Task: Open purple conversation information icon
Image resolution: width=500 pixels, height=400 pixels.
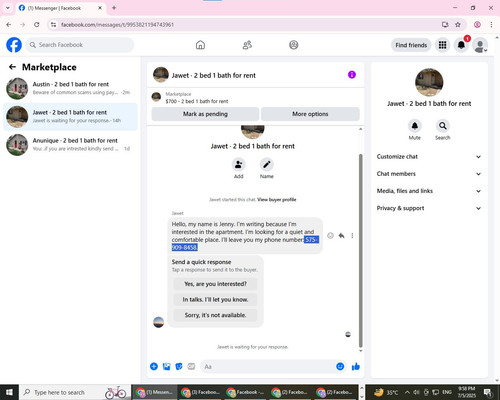Action: point(352,75)
